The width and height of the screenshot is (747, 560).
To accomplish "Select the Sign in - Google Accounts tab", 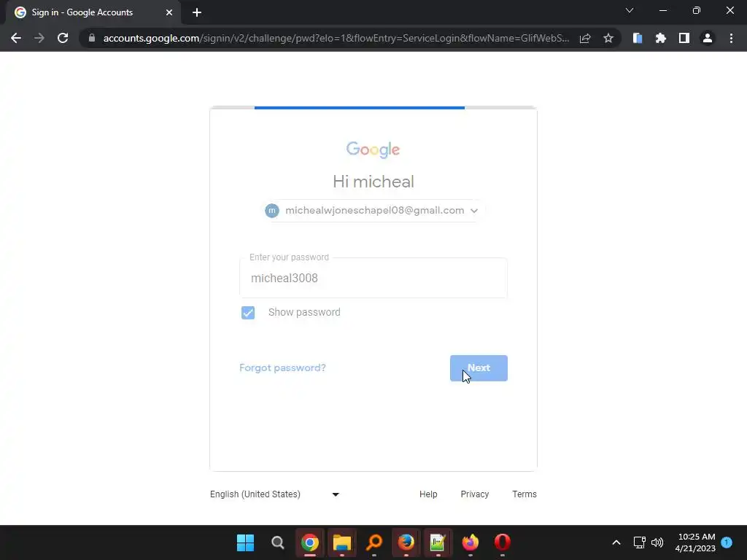I will point(93,12).
